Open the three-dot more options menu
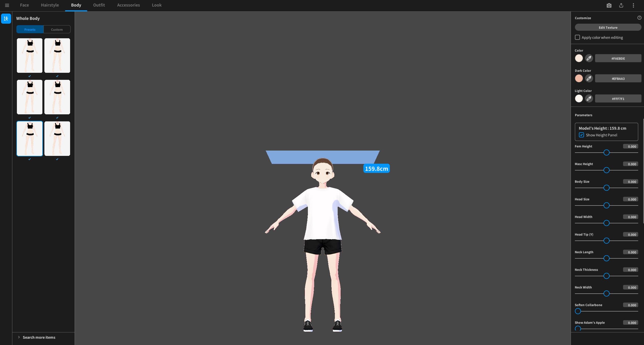644x345 pixels. click(x=633, y=5)
